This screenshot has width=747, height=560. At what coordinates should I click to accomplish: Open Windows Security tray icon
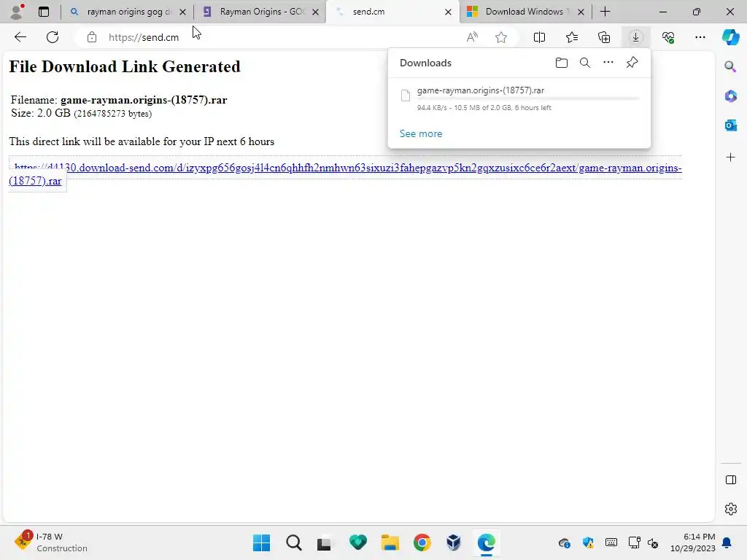pyautogui.click(x=589, y=542)
